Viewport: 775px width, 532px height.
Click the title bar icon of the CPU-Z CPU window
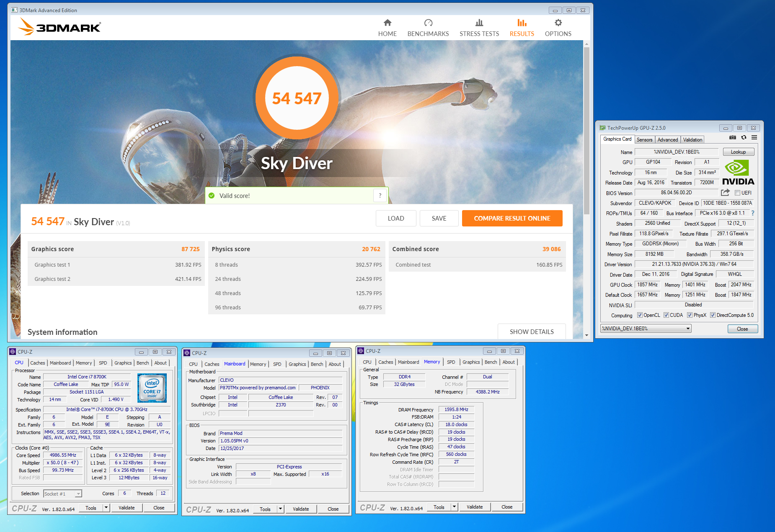tap(13, 352)
